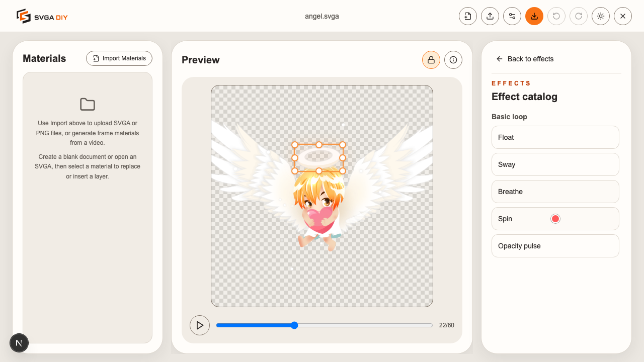Screen dimensions: 644x362
Task: Open the Next.js dev tools badge
Action: click(19, 343)
